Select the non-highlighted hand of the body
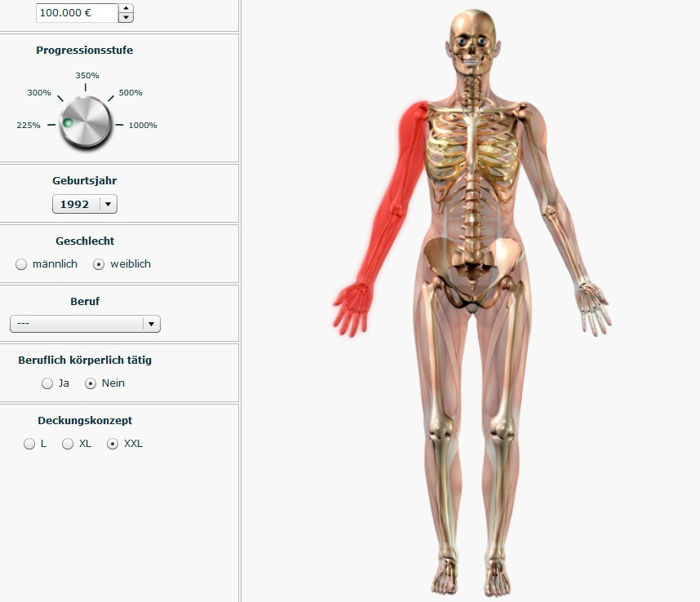Screen dimensions: 700x602 pyautogui.click(x=594, y=309)
